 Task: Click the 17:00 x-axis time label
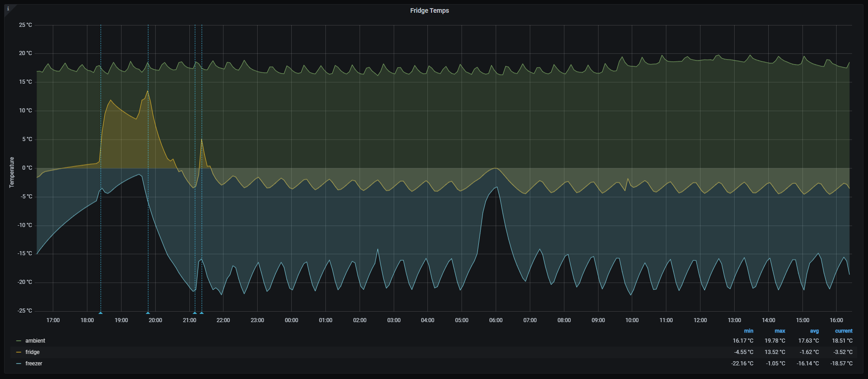(53, 320)
